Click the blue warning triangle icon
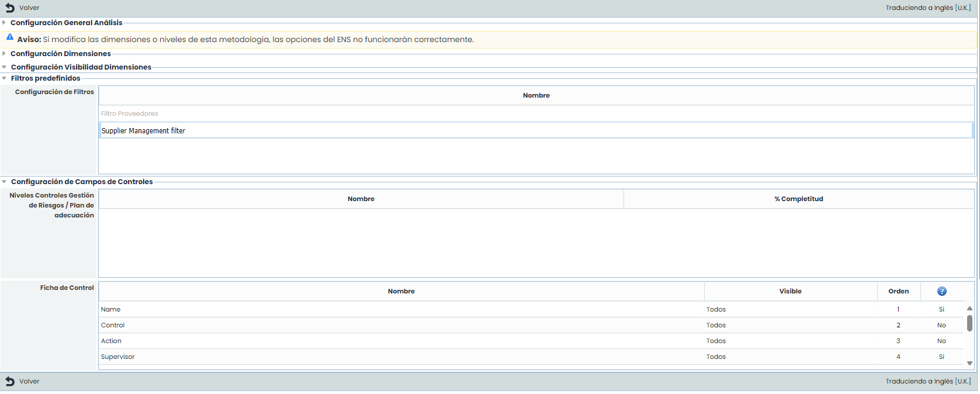This screenshot has width=980, height=394. tap(10, 37)
